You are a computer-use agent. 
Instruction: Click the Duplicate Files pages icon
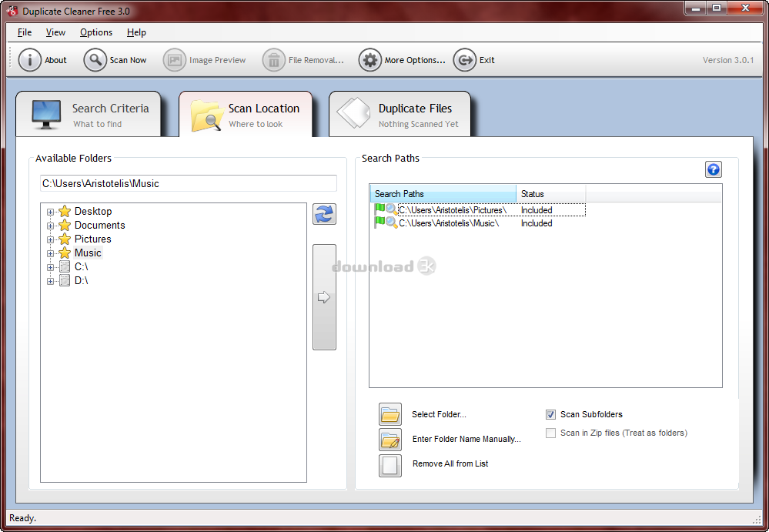click(x=353, y=112)
